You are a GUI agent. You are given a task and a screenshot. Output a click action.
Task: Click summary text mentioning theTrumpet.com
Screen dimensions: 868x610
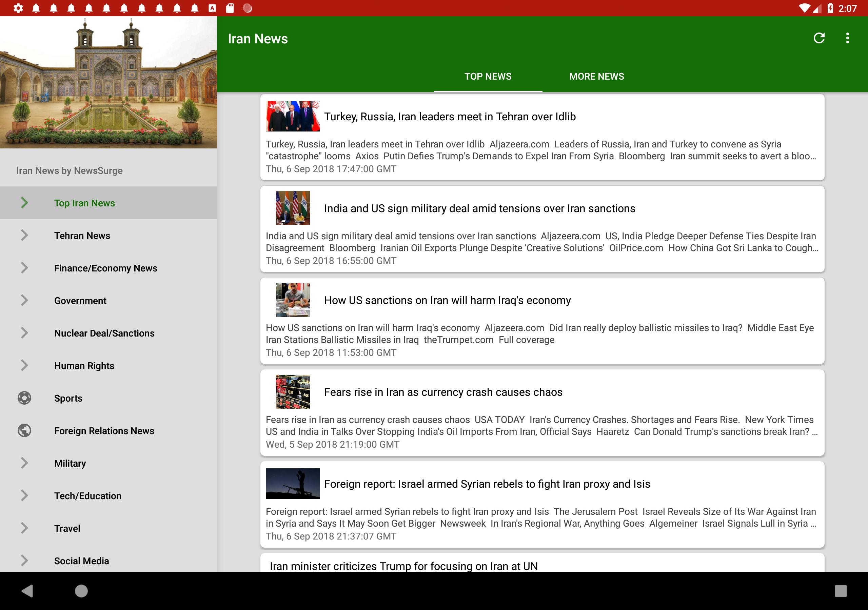(539, 334)
